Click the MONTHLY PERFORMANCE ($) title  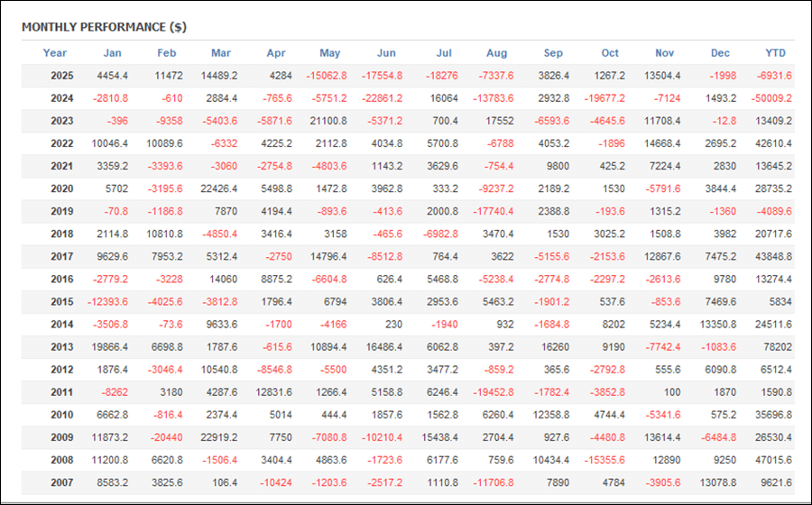[104, 27]
